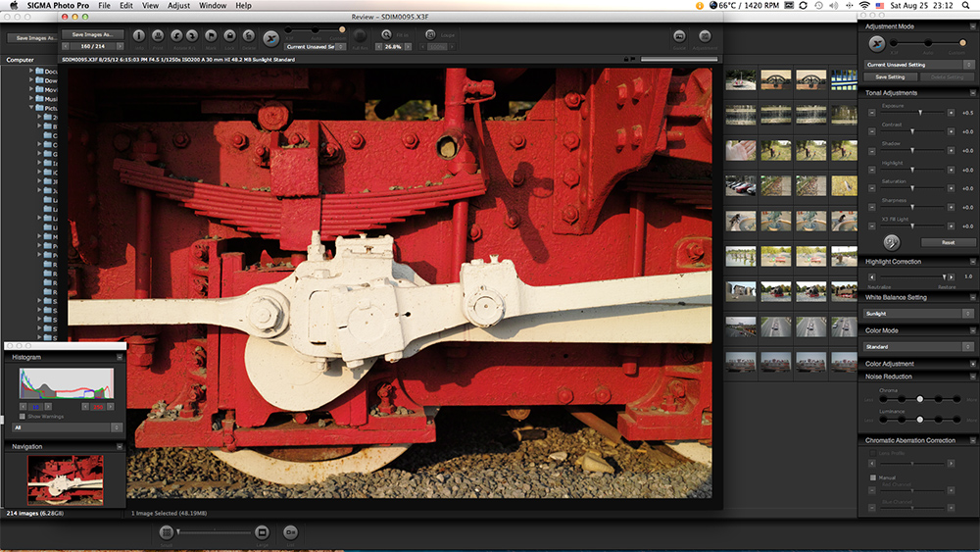Screen dimensions: 980x552
Task: Toggle the Lens Profile checkbox
Action: 873,453
